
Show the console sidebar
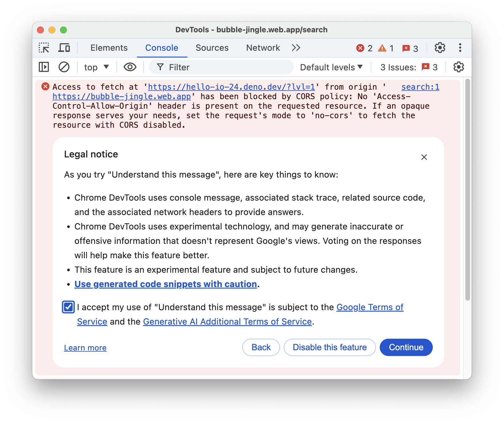click(44, 67)
